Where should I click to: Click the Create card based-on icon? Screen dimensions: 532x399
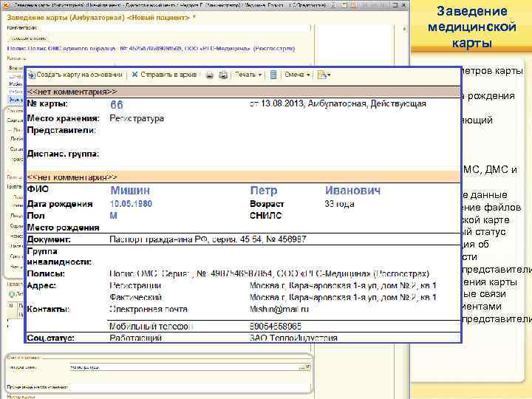32,75
